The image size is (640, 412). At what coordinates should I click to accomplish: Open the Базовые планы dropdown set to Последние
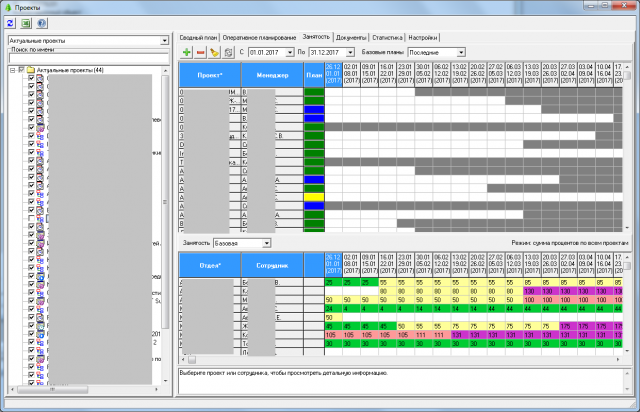click(x=461, y=52)
